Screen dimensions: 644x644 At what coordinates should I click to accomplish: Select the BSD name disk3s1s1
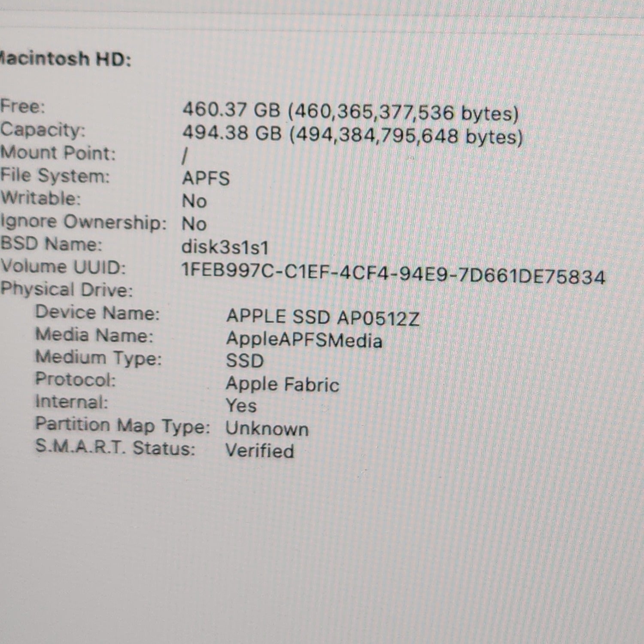(225, 247)
